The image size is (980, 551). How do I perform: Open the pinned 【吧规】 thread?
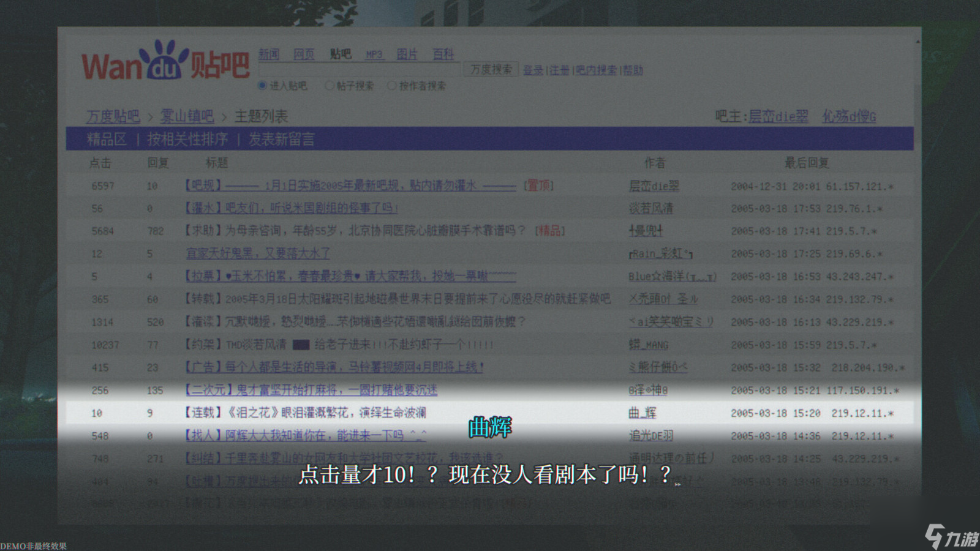pyautogui.click(x=350, y=186)
